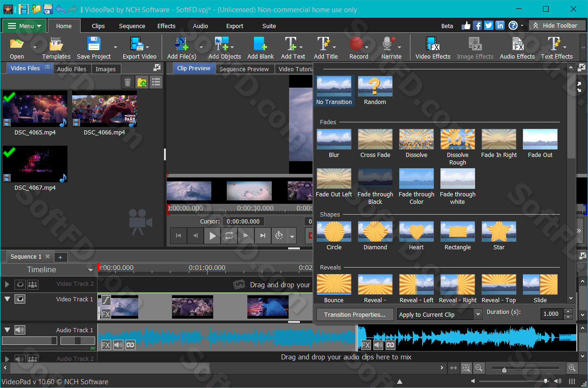
Task: Click the Save Project disk icon
Action: (94, 44)
